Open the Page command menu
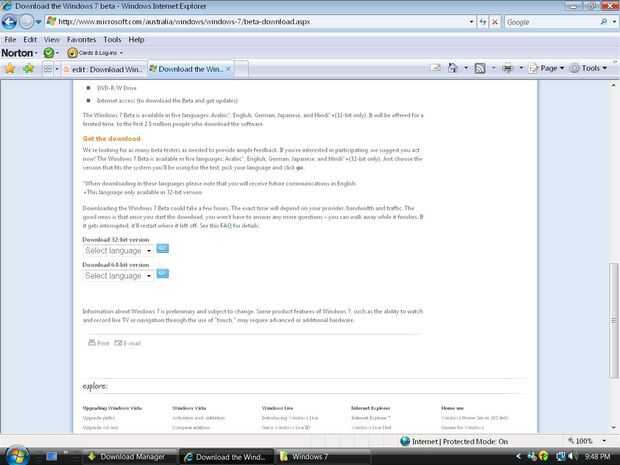 [547, 68]
